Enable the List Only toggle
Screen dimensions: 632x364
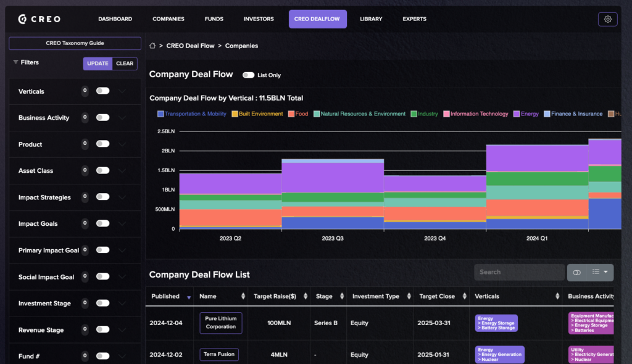(248, 75)
